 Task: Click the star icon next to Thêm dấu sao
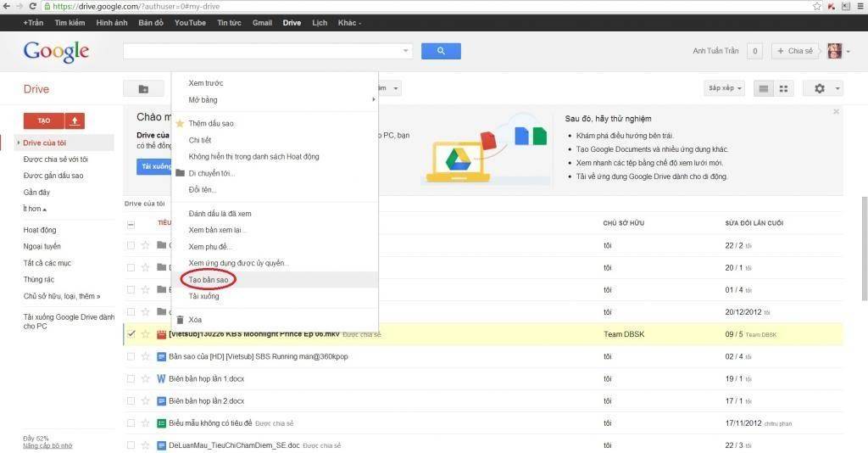[x=180, y=124]
